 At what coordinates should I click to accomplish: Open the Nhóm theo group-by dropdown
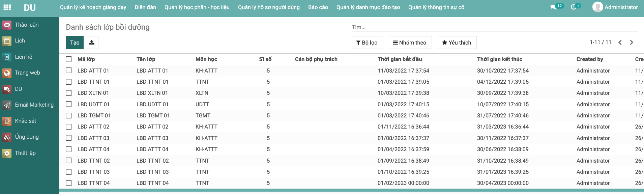(x=410, y=43)
